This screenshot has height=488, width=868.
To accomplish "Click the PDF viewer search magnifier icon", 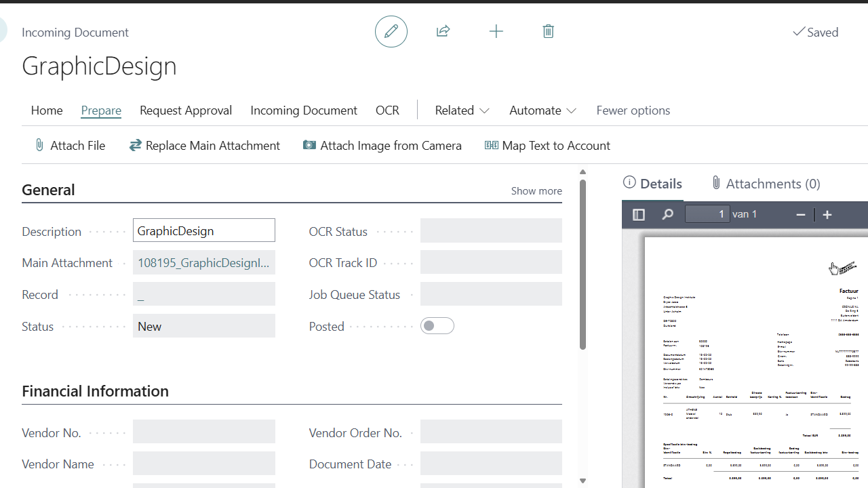I will 668,215.
